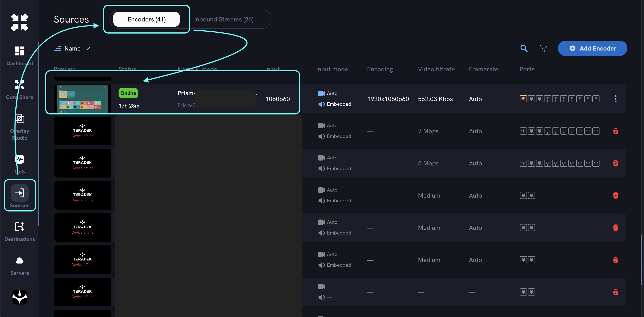Select the Encoders tab
Screen dimensions: 644x317
coord(146,19)
